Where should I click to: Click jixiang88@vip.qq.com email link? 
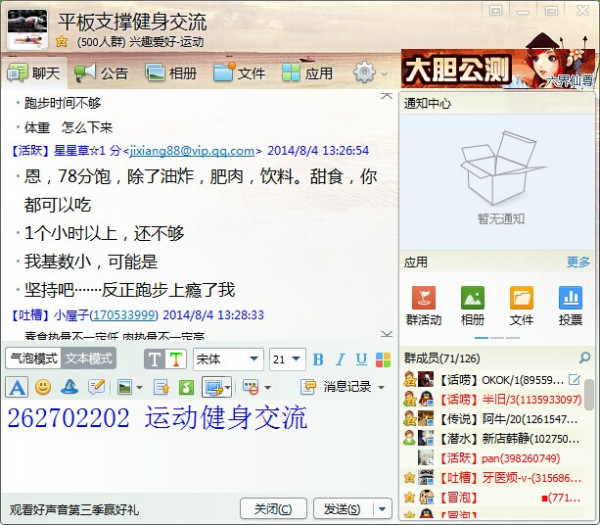[192, 151]
